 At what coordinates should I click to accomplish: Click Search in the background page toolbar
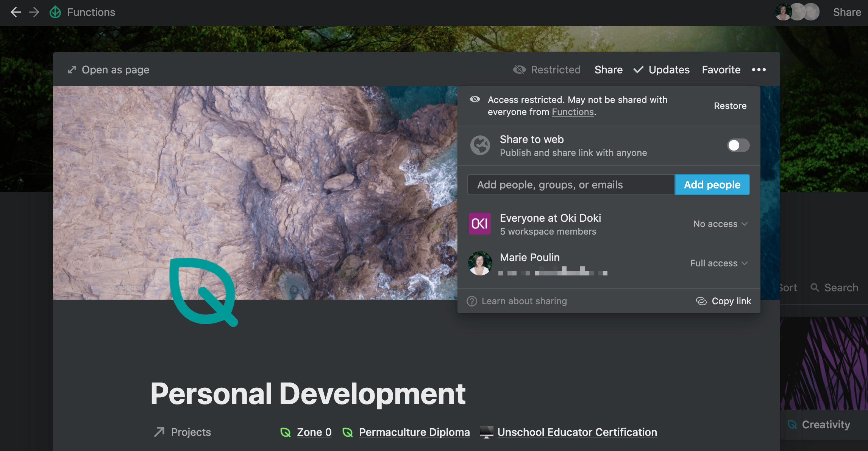[841, 288]
